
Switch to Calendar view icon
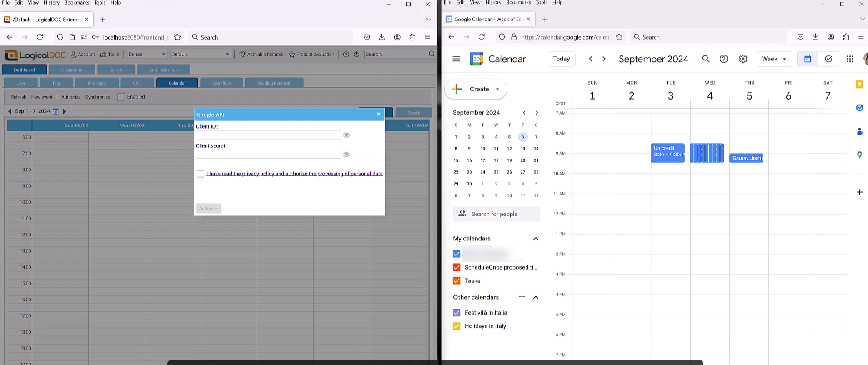click(x=808, y=59)
